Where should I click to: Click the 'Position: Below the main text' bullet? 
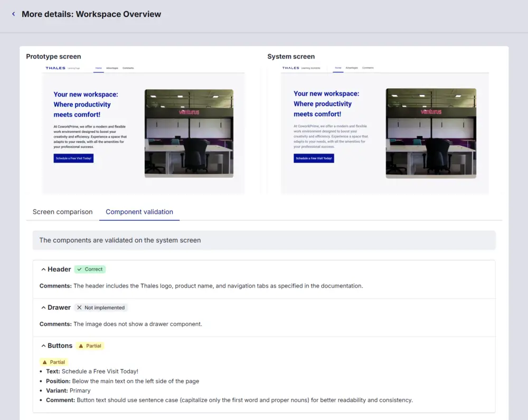pyautogui.click(x=122, y=381)
